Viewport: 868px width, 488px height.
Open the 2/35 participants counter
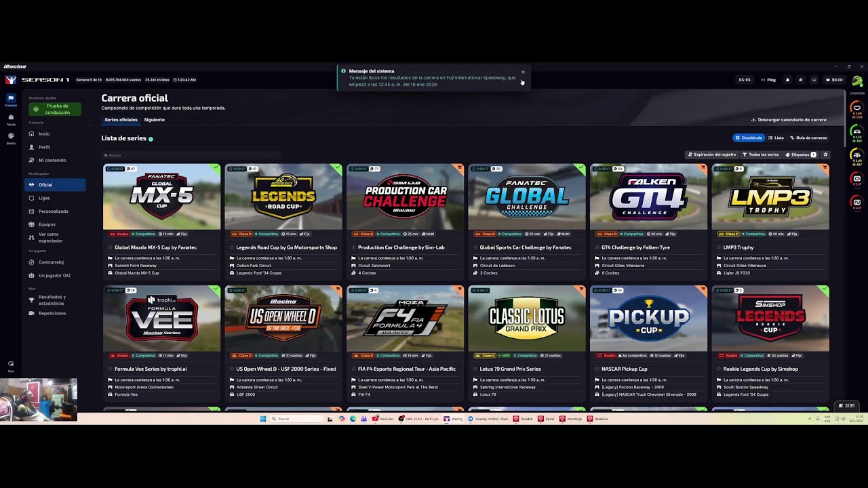[x=848, y=405]
